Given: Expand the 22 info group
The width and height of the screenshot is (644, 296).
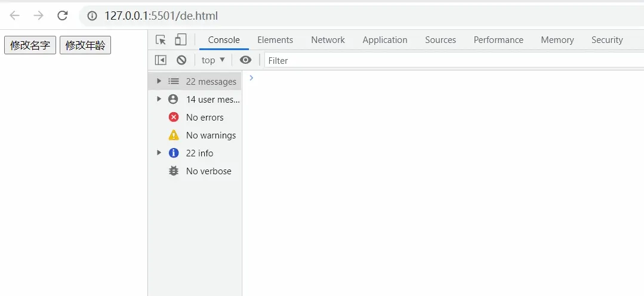Looking at the screenshot, I should (159, 153).
